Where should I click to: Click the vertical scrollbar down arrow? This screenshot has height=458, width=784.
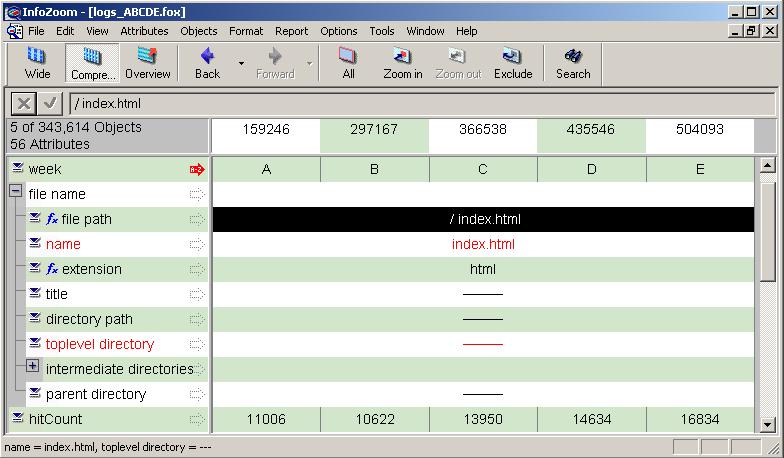click(768, 425)
